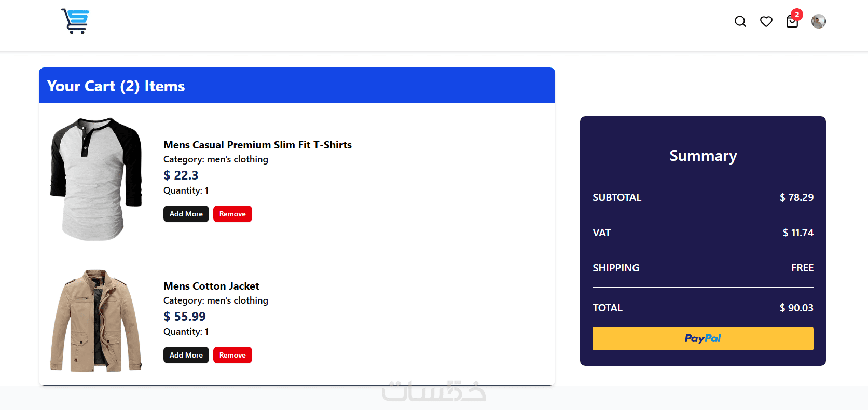Click the T-shirt product image
The width and height of the screenshot is (868, 410).
[x=96, y=179]
